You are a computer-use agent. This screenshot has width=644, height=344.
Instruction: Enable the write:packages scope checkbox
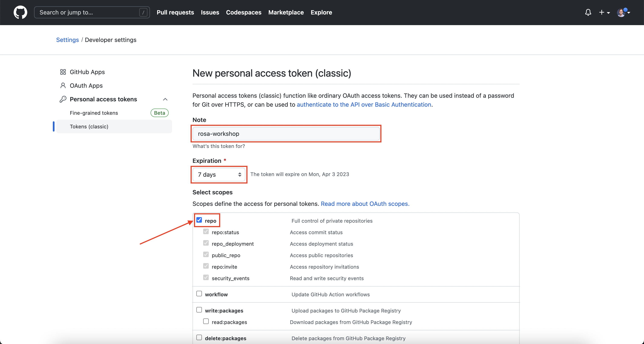coord(199,310)
